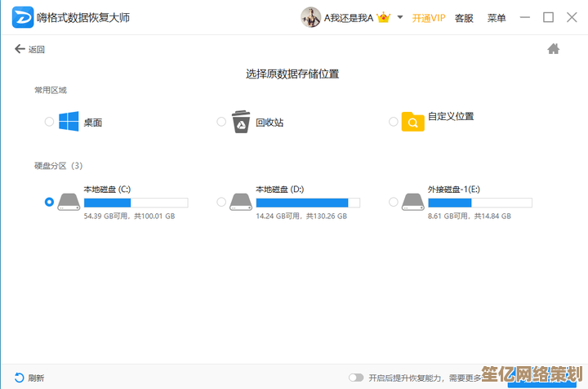Image resolution: width=588 pixels, height=389 pixels.
Task: Open 客服 customer service
Action: (x=463, y=17)
